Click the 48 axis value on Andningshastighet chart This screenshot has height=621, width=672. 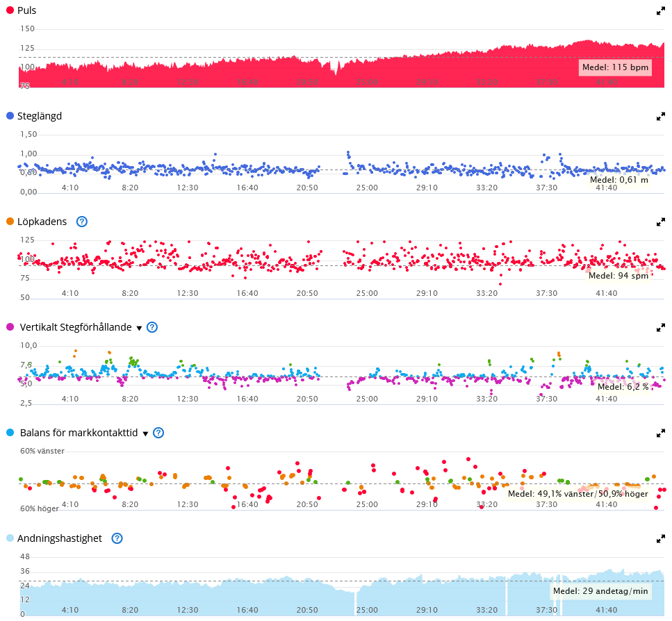25,557
